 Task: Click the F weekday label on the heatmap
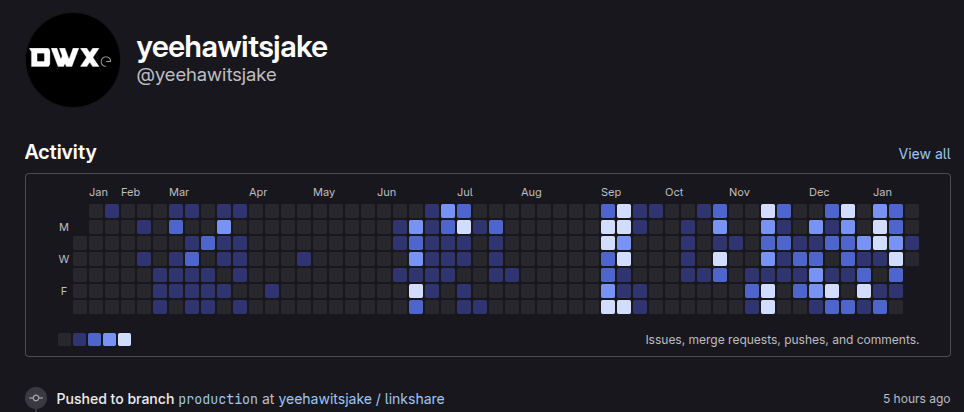[64, 291]
